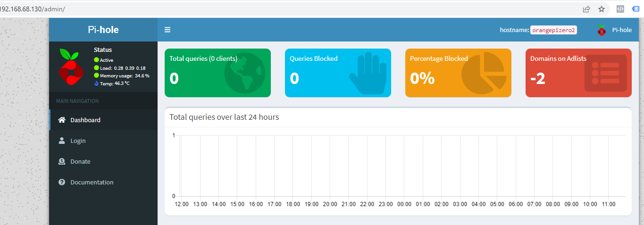Open the green Total queries card
The image size is (644, 225).
click(x=217, y=73)
